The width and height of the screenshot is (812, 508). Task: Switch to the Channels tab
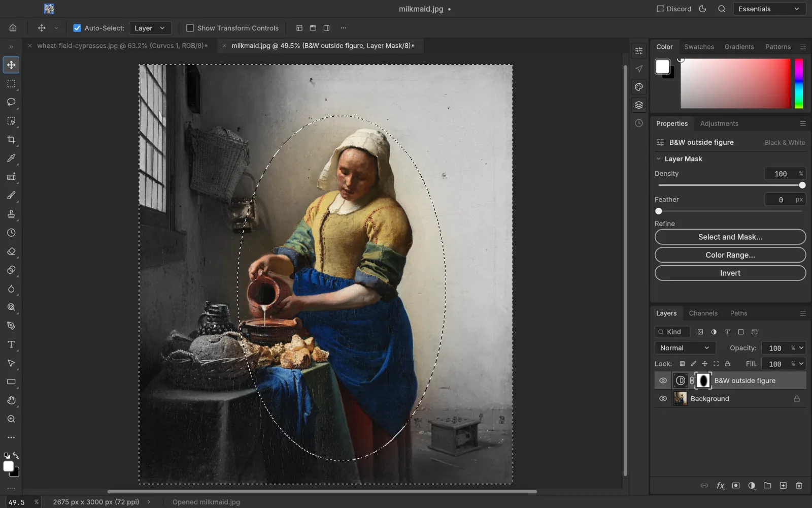click(x=703, y=313)
